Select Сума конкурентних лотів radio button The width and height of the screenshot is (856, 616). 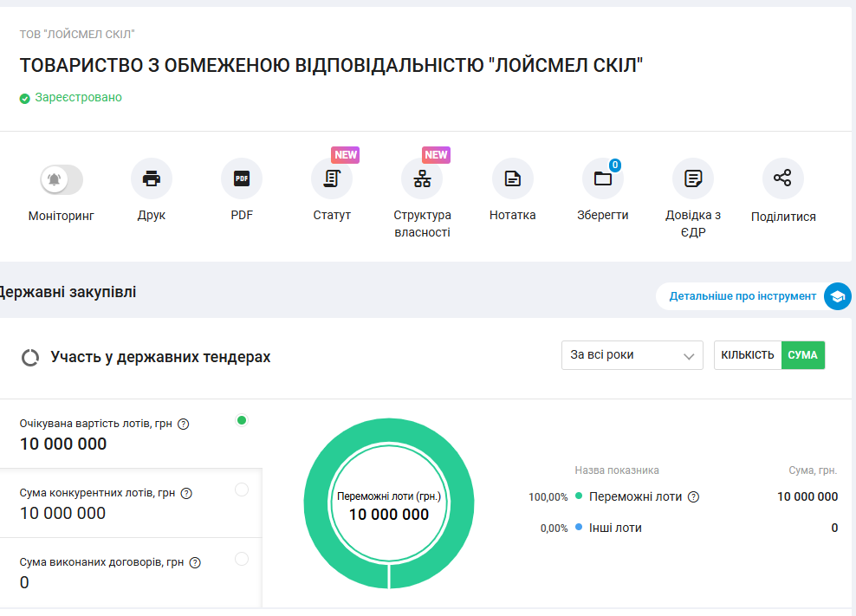(242, 490)
